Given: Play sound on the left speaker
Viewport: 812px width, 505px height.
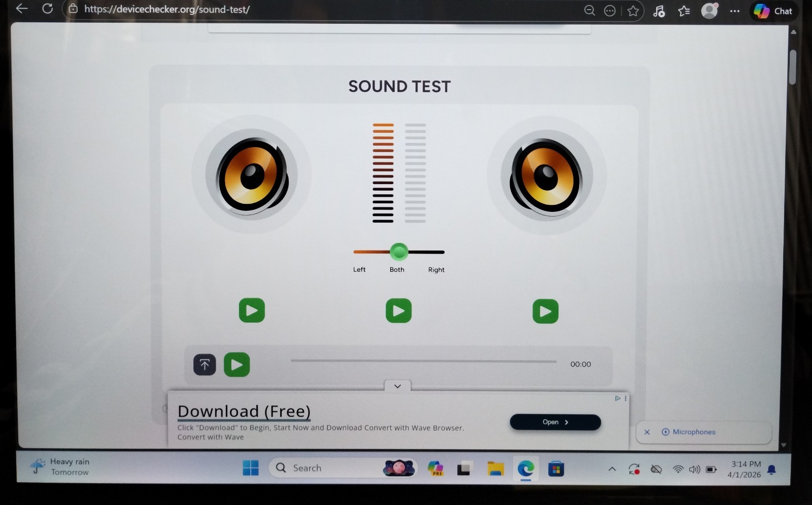Looking at the screenshot, I should [x=252, y=310].
